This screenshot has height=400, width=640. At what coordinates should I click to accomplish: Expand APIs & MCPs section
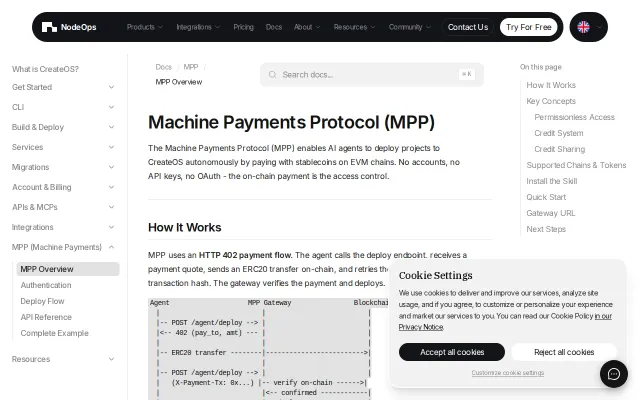[63, 207]
